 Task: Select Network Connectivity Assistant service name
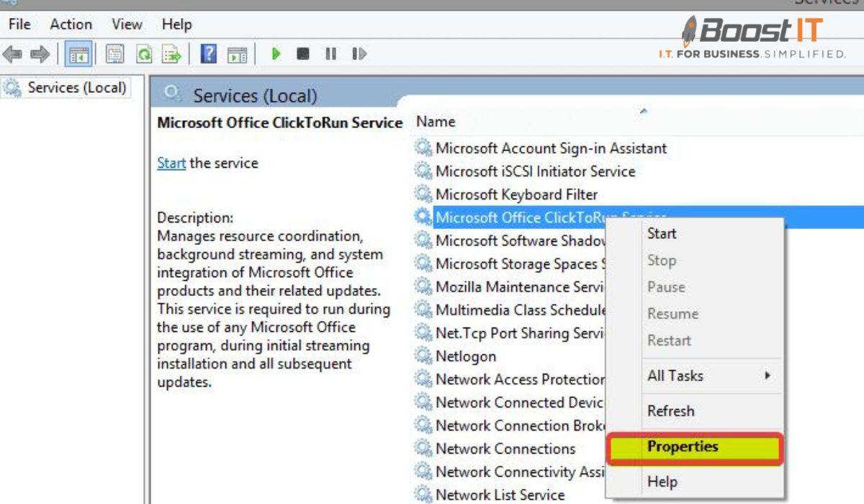tap(521, 471)
